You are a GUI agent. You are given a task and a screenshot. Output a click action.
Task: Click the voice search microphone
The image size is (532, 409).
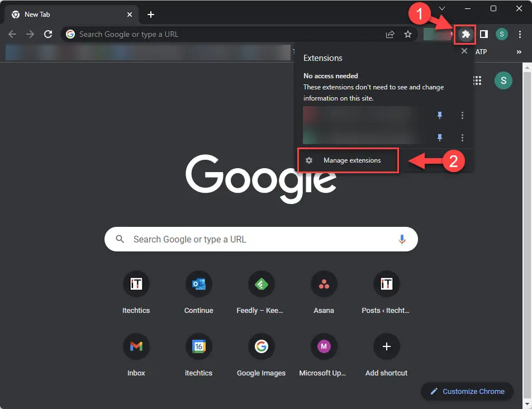pos(402,240)
